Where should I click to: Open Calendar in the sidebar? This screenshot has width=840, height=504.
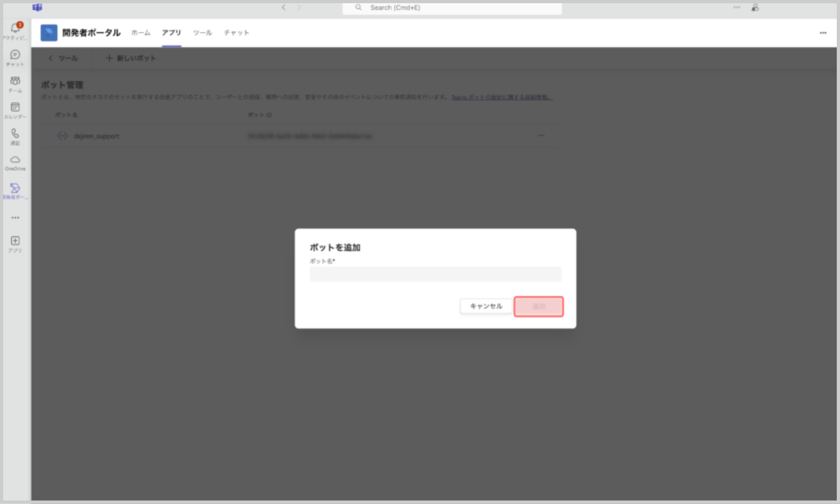(15, 108)
